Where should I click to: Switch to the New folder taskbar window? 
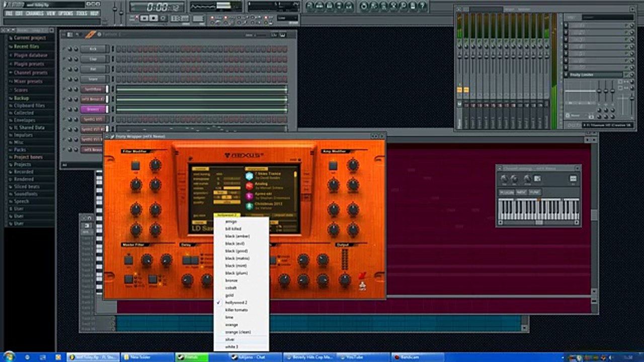145,357
